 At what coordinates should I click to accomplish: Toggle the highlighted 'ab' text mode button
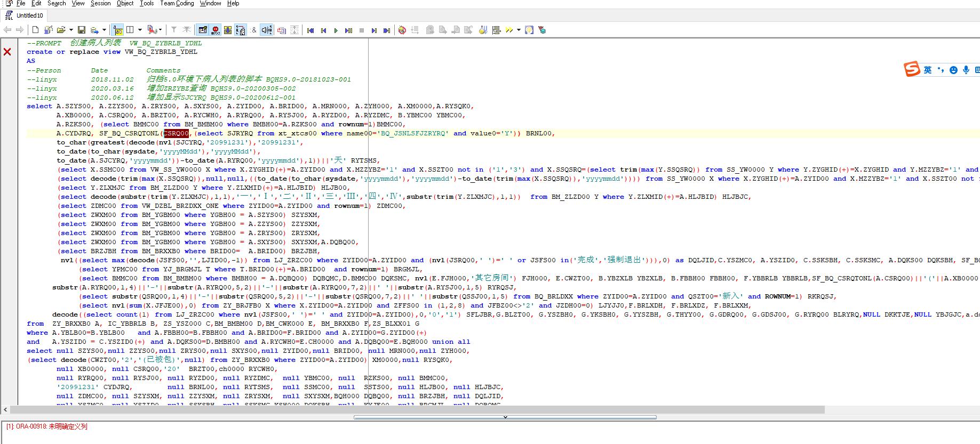[118, 30]
